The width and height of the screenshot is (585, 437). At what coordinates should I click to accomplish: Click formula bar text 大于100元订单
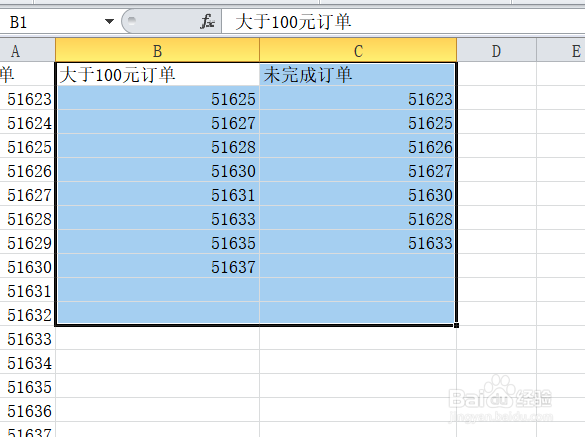click(x=293, y=22)
